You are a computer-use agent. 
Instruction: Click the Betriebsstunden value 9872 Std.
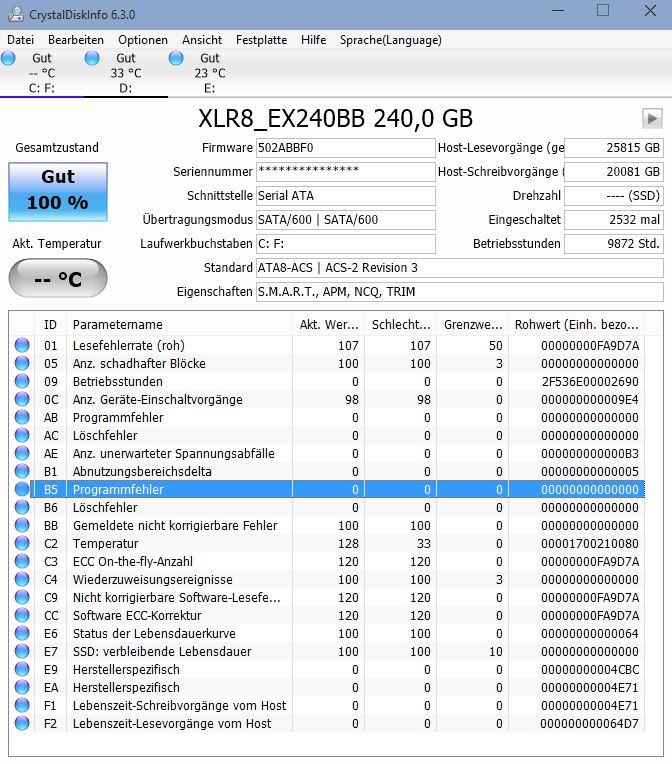614,244
